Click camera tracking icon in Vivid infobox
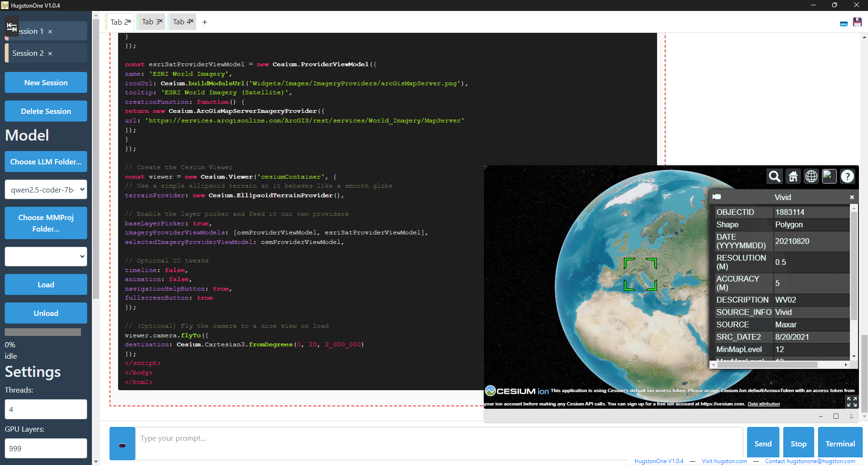 (717, 197)
